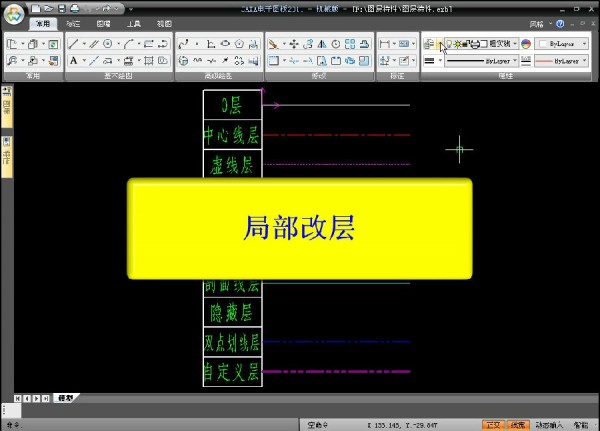600x431 pixels.
Task: Toggle the 线宽 (line width) display in status bar
Action: tap(518, 425)
